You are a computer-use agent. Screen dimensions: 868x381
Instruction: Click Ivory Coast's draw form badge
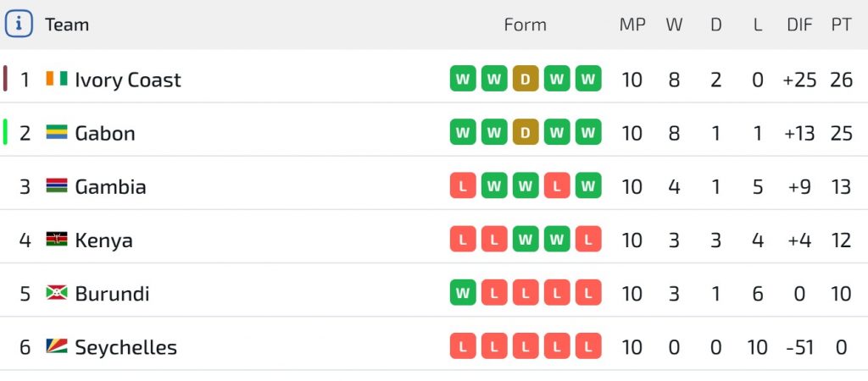526,80
